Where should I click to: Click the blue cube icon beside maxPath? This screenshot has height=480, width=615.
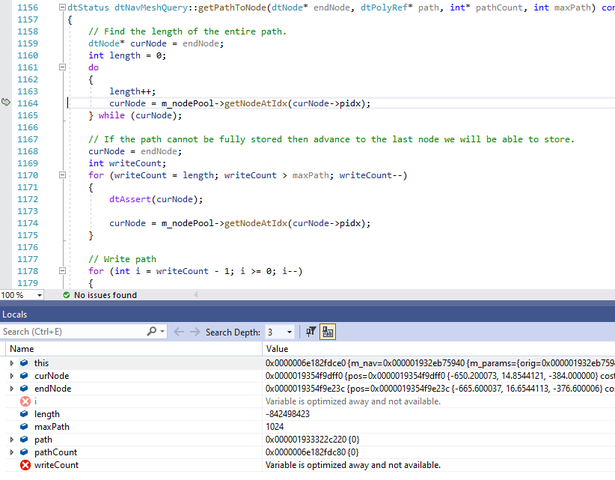coord(24,427)
